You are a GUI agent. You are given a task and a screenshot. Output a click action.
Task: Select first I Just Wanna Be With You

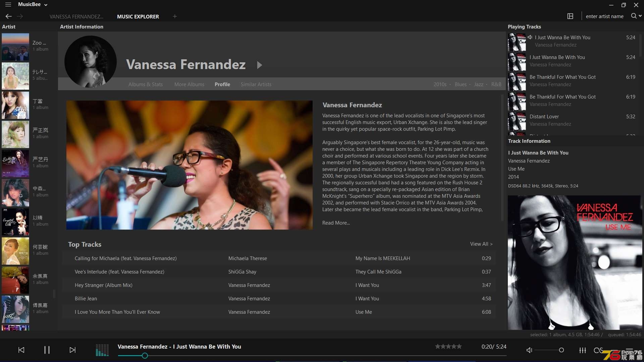[x=573, y=41]
